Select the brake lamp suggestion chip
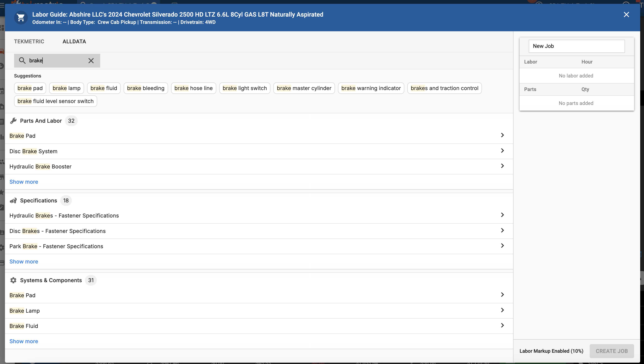 click(66, 88)
